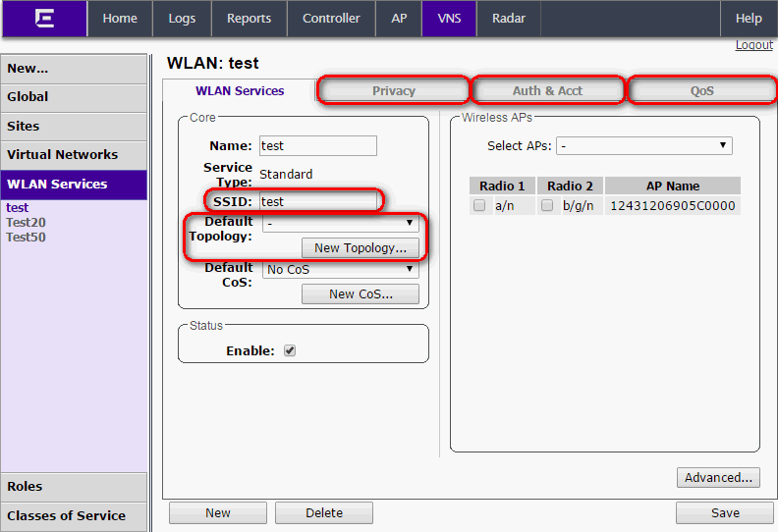Expand the Default CoS dropdown
This screenshot has height=532, width=778.
coord(340,270)
